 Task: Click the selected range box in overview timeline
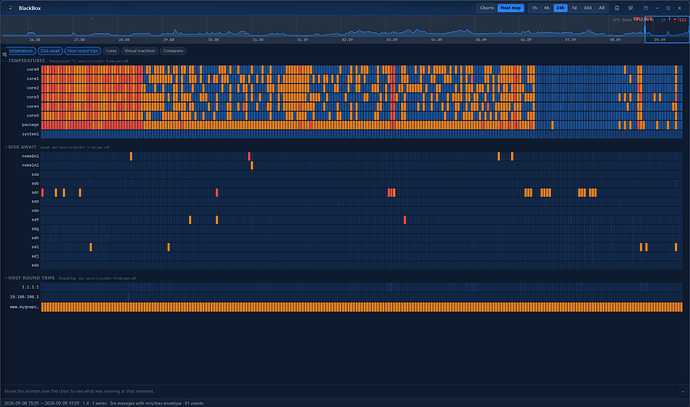pos(667,29)
